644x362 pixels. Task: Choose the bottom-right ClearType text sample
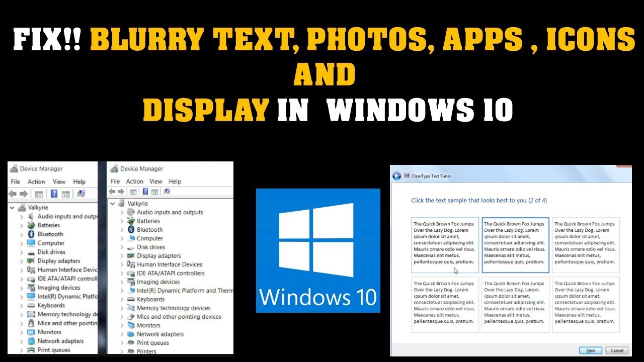coord(586,305)
